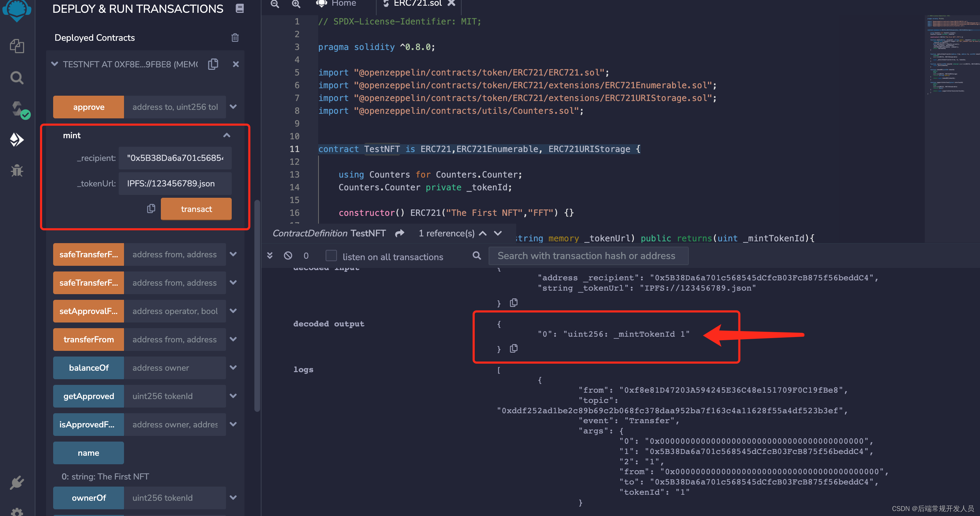Image resolution: width=980 pixels, height=516 pixels.
Task: Toggle the listen on all transactions checkbox
Action: pos(331,256)
